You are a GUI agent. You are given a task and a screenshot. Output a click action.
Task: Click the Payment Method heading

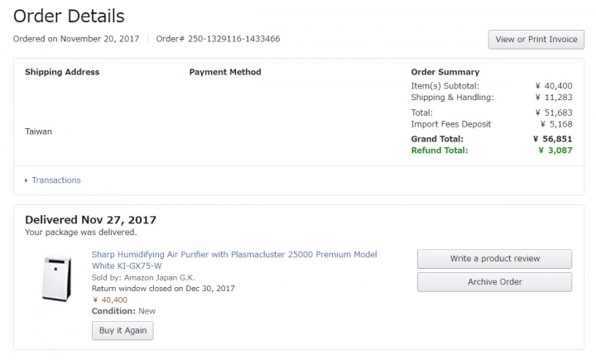pos(225,72)
